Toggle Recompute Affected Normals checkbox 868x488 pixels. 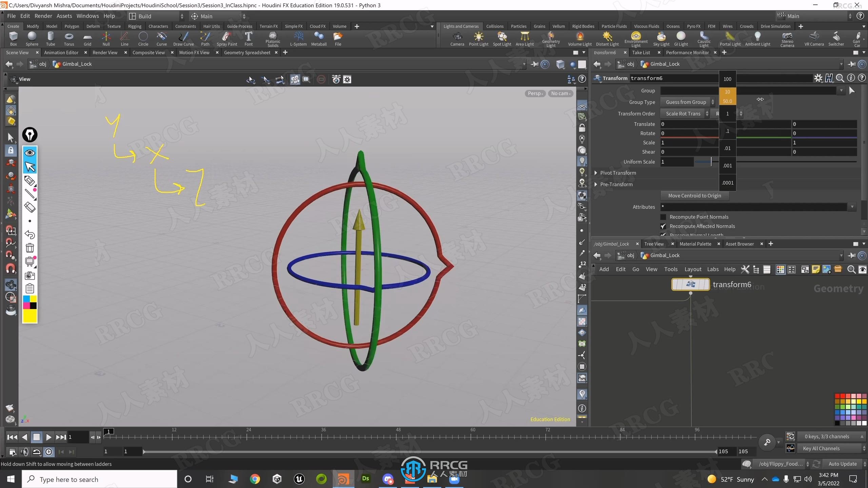tap(664, 226)
